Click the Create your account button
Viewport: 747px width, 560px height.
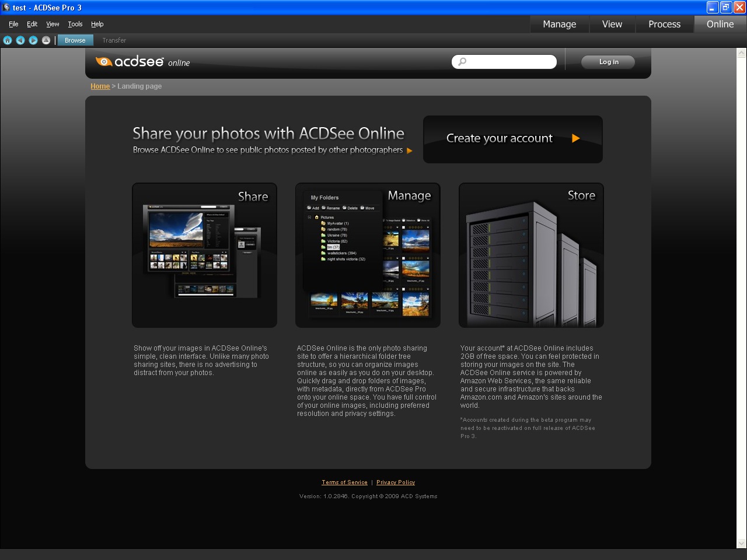[x=512, y=139]
